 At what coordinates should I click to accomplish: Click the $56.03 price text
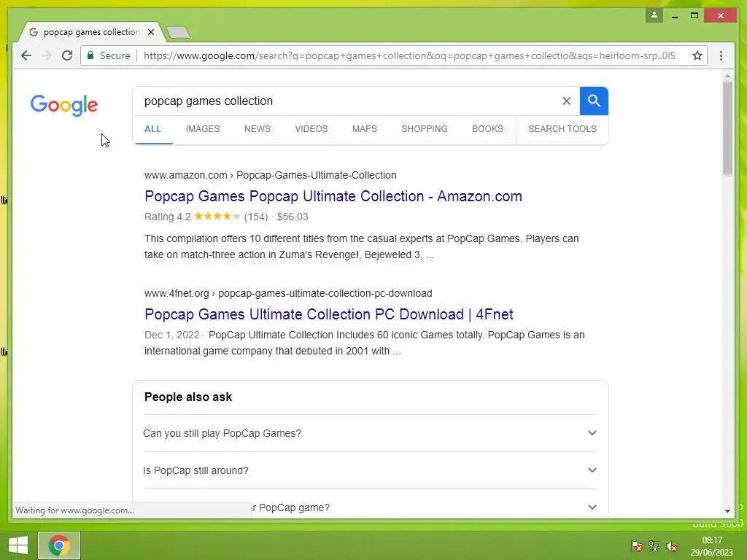(293, 217)
